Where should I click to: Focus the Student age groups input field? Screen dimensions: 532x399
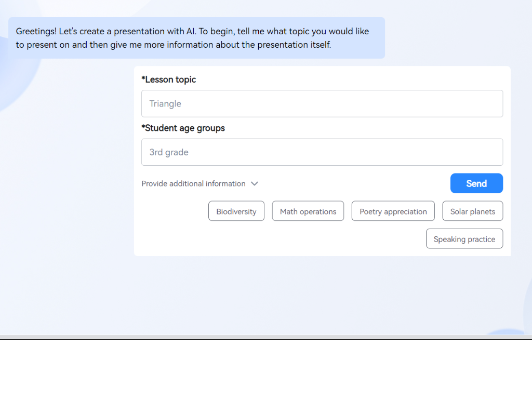point(322,152)
